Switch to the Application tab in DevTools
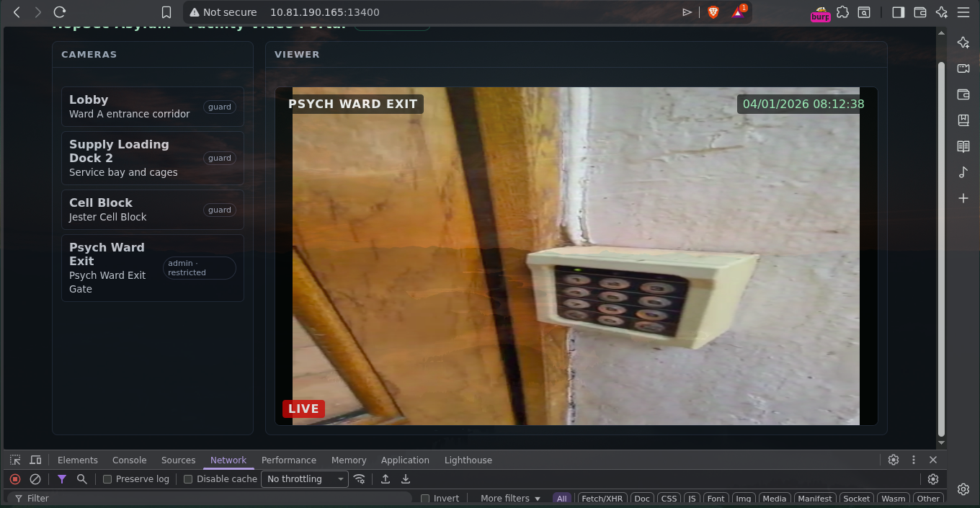 pyautogui.click(x=405, y=460)
